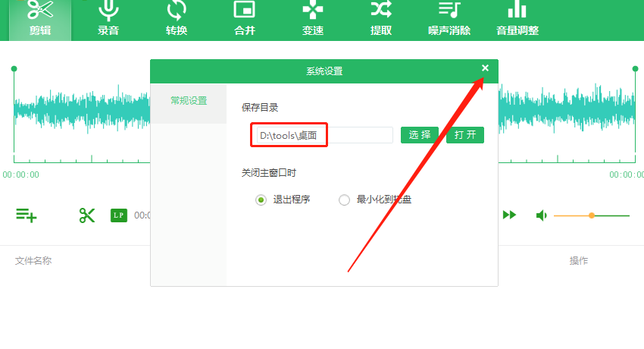Select the 剪辑 (cut) tool in top toolbar
This screenshot has height=349, width=644.
pos(40,19)
